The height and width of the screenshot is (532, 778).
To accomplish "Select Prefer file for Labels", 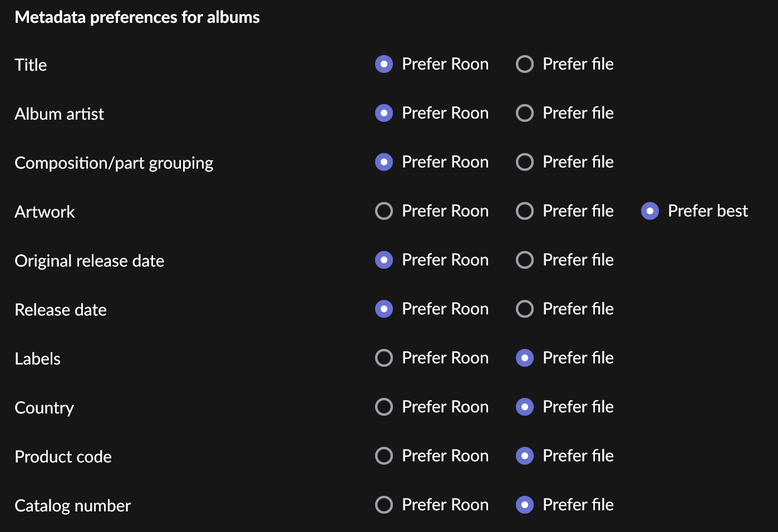I will coord(525,358).
